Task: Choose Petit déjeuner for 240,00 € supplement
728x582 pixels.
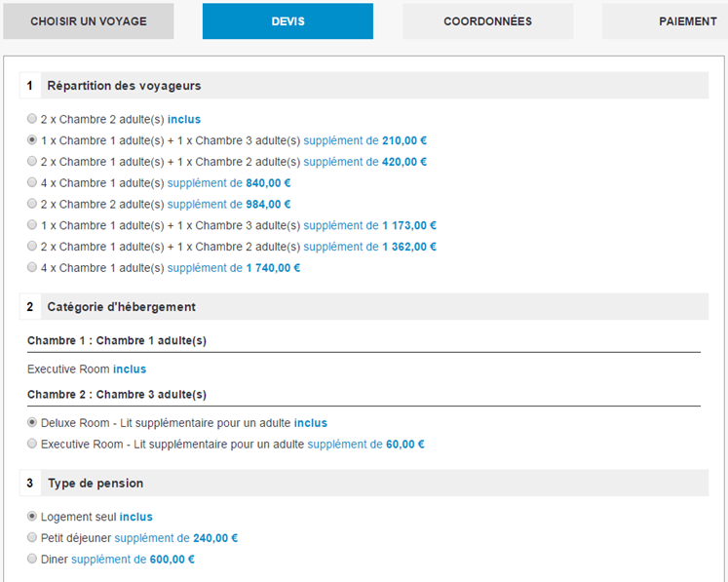Action: click(32, 537)
